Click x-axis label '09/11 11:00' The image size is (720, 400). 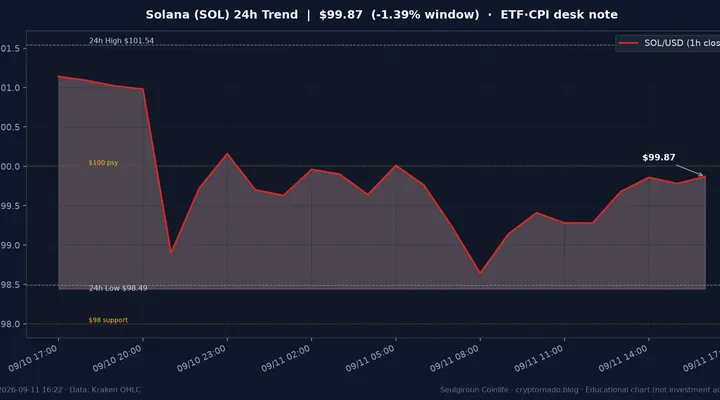pyautogui.click(x=539, y=358)
